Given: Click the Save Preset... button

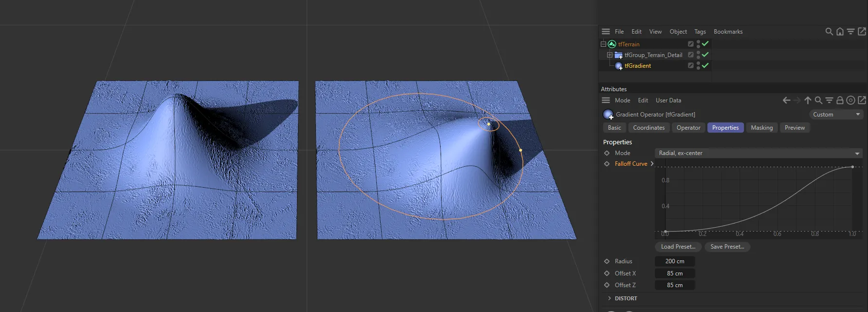Looking at the screenshot, I should pos(727,247).
